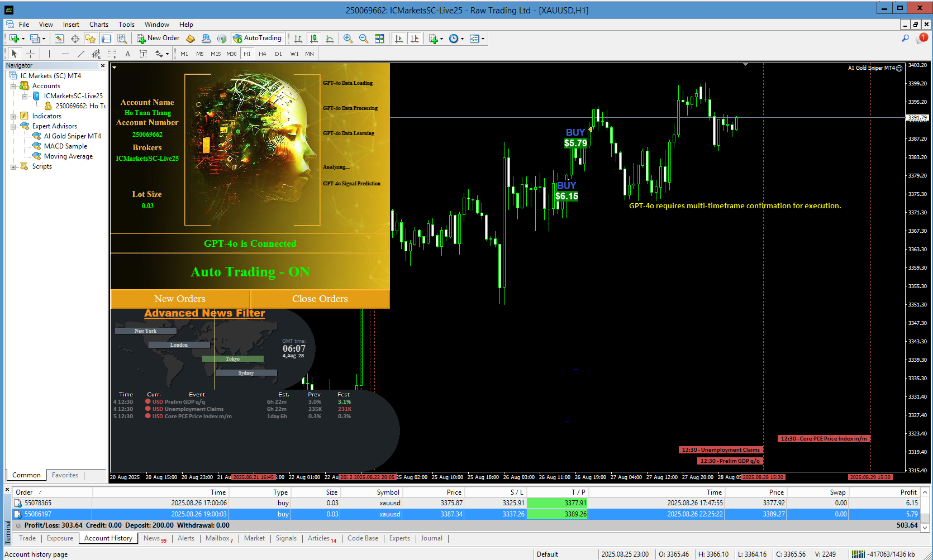
Task: Enable chart auto scroll icon
Action: pos(398,39)
